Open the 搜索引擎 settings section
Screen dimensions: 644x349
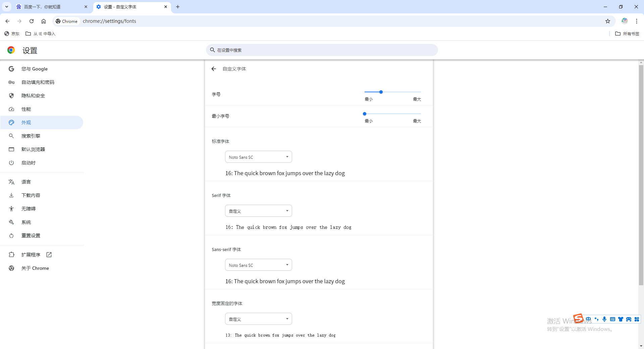click(x=42, y=136)
